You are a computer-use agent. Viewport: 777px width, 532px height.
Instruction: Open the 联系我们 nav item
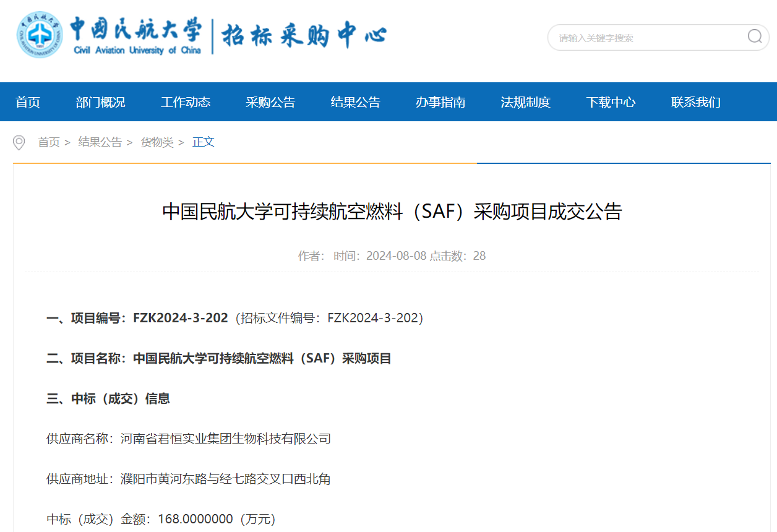(695, 102)
